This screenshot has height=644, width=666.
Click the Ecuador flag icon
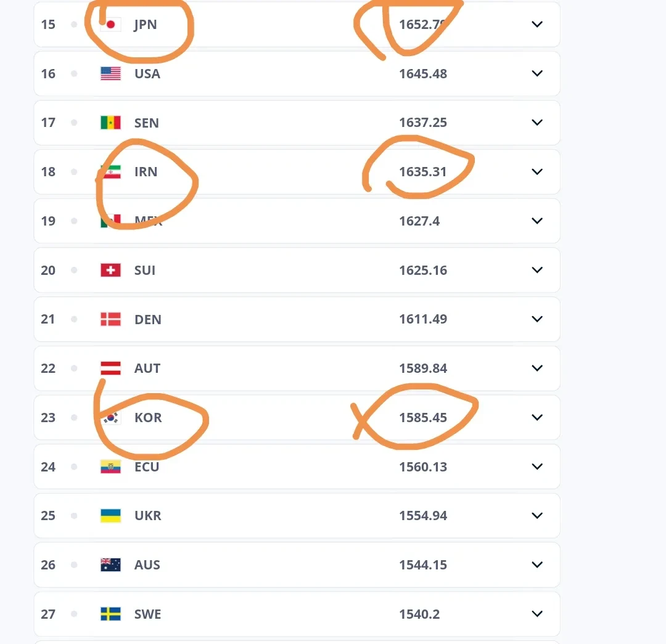tap(110, 467)
